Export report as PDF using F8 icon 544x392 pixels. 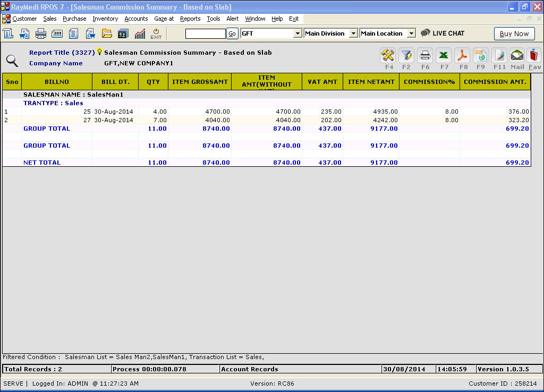point(462,56)
